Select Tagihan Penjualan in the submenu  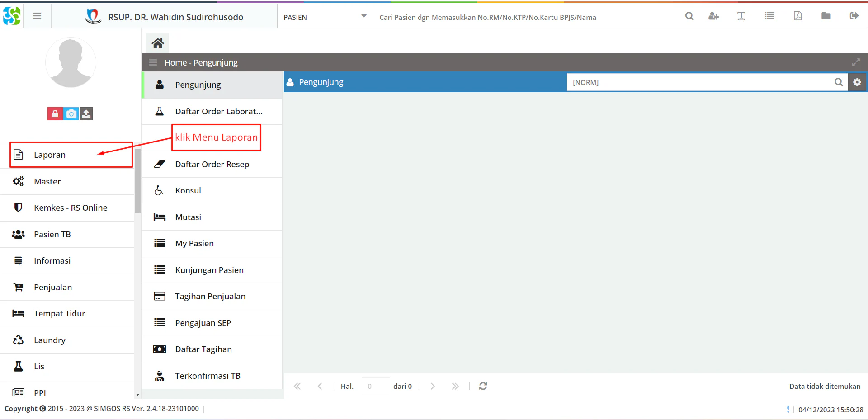pos(212,296)
